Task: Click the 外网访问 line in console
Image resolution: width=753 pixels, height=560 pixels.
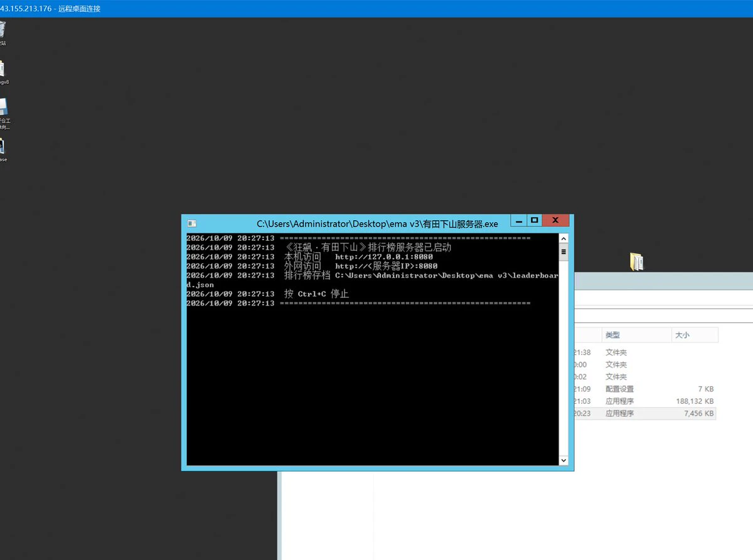Action: point(312,266)
